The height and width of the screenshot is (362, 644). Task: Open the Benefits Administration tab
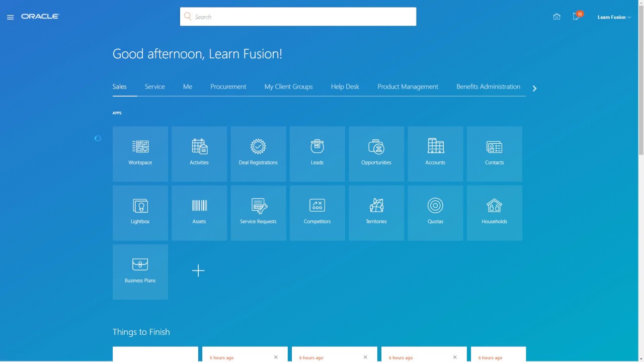(488, 86)
